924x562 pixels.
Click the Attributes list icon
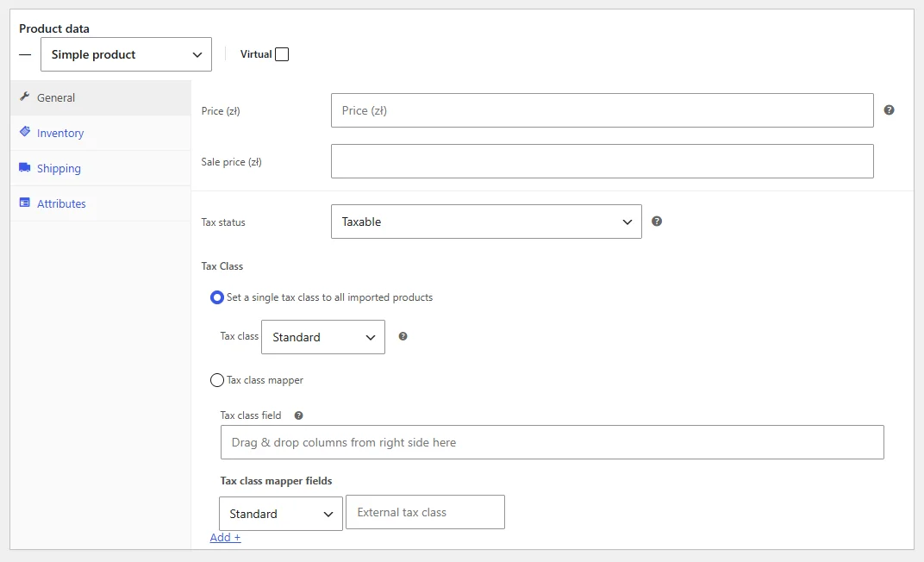(25, 203)
